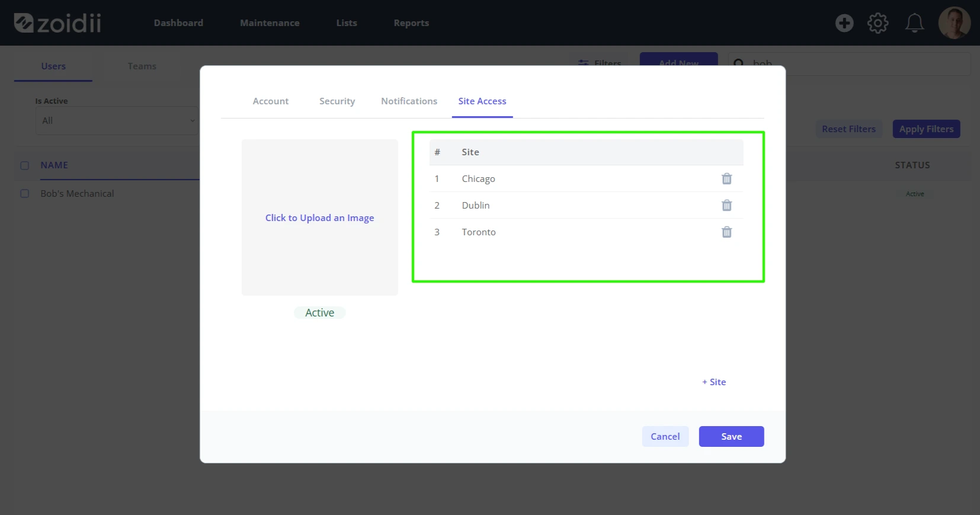
Task: Open the Dashboard menu
Action: 178,23
